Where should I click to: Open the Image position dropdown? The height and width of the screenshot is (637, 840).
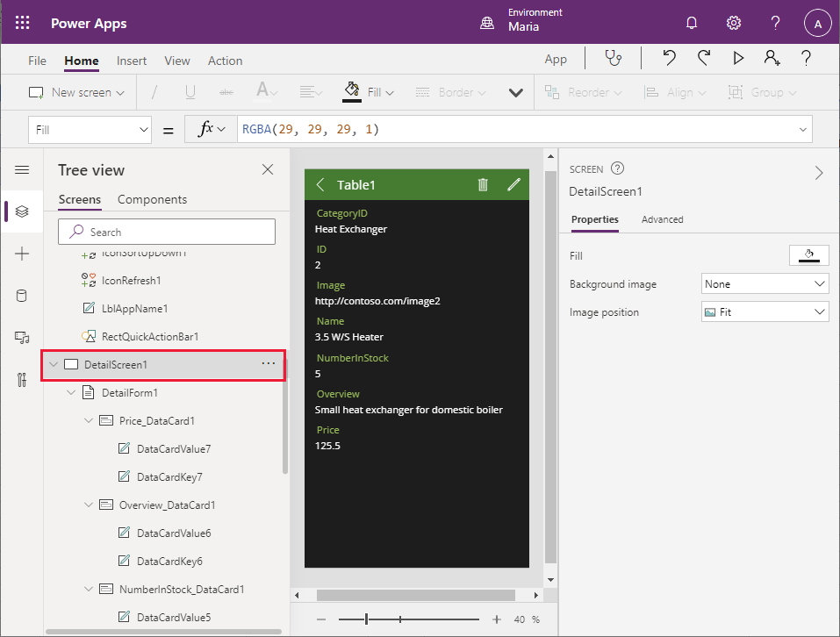(x=765, y=312)
